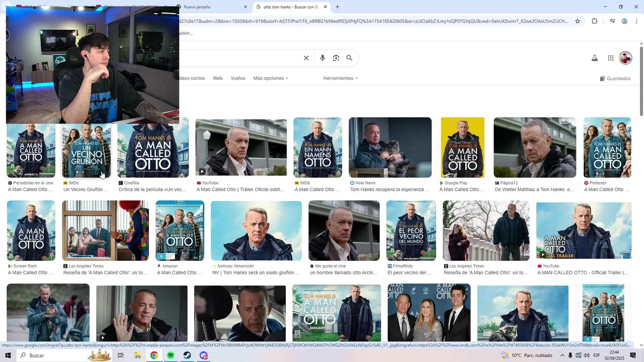Open File Explorer from taskbar

click(137, 355)
